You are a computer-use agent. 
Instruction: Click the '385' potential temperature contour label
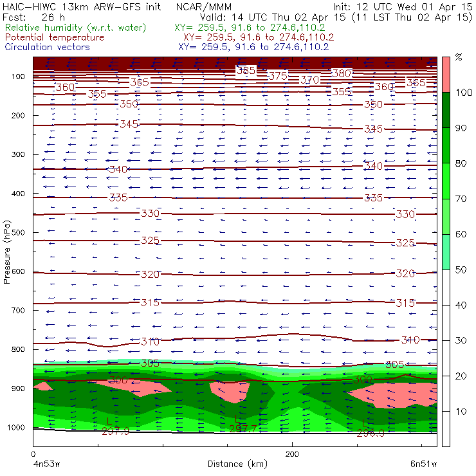[x=246, y=71]
